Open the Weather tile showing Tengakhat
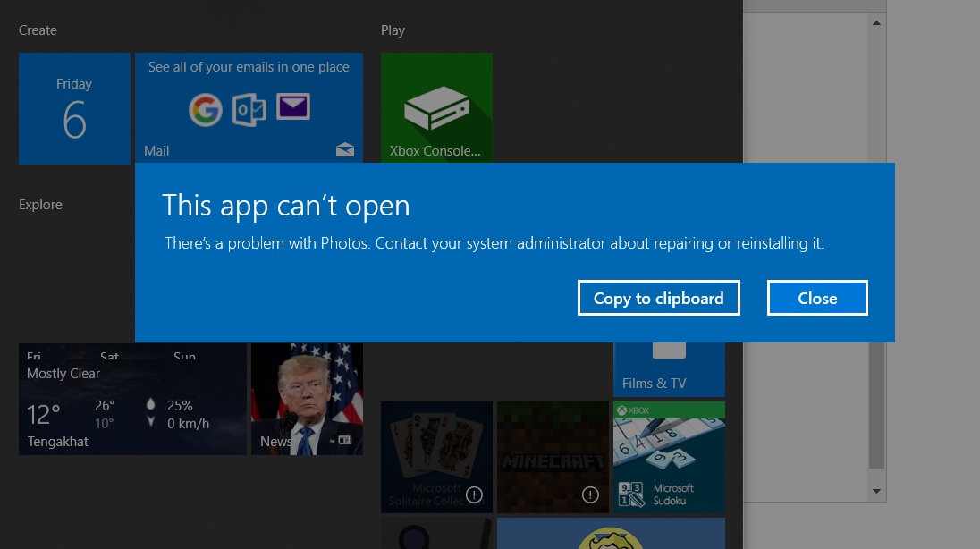Viewport: 980px width, 549px height. tap(132, 399)
